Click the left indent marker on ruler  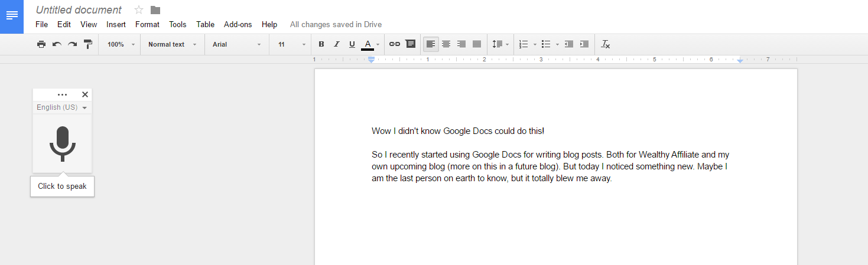[371, 60]
